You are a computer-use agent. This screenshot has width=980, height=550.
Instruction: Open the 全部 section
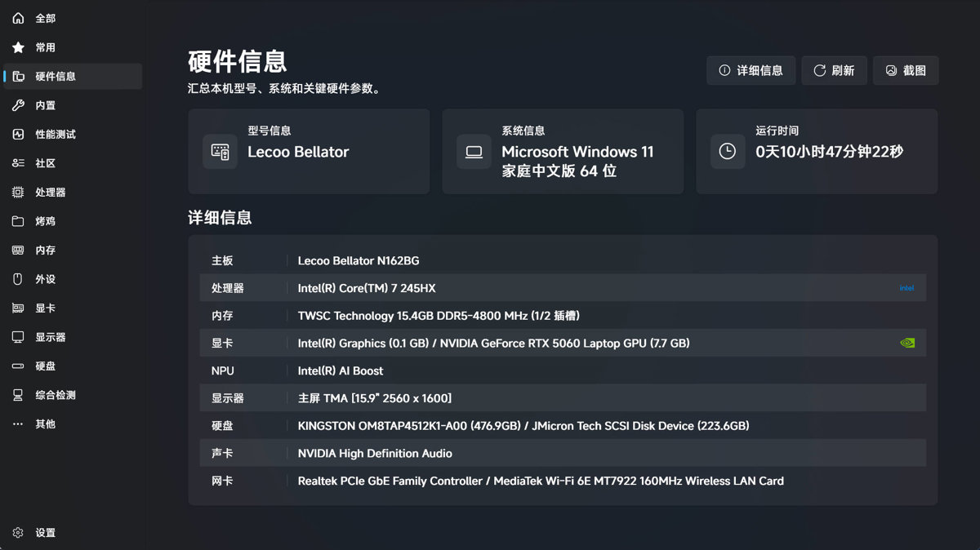73,18
